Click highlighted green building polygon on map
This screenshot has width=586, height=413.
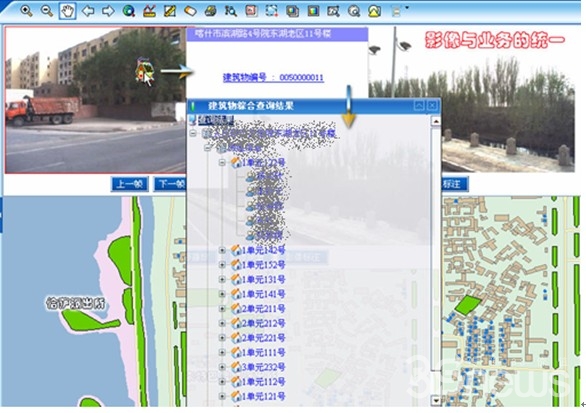coord(468,305)
